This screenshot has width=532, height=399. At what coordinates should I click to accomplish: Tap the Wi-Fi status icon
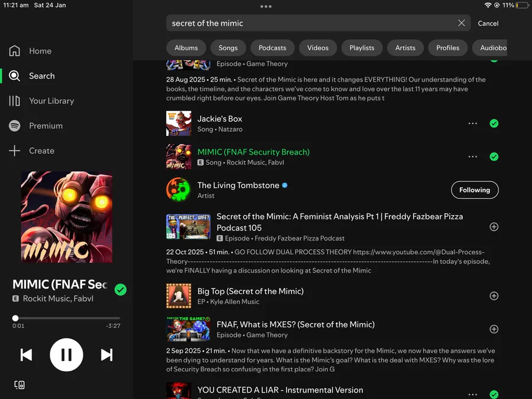(488, 5)
